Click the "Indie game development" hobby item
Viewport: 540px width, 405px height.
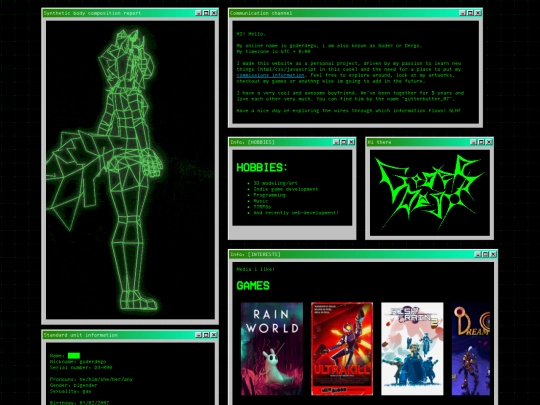click(286, 189)
